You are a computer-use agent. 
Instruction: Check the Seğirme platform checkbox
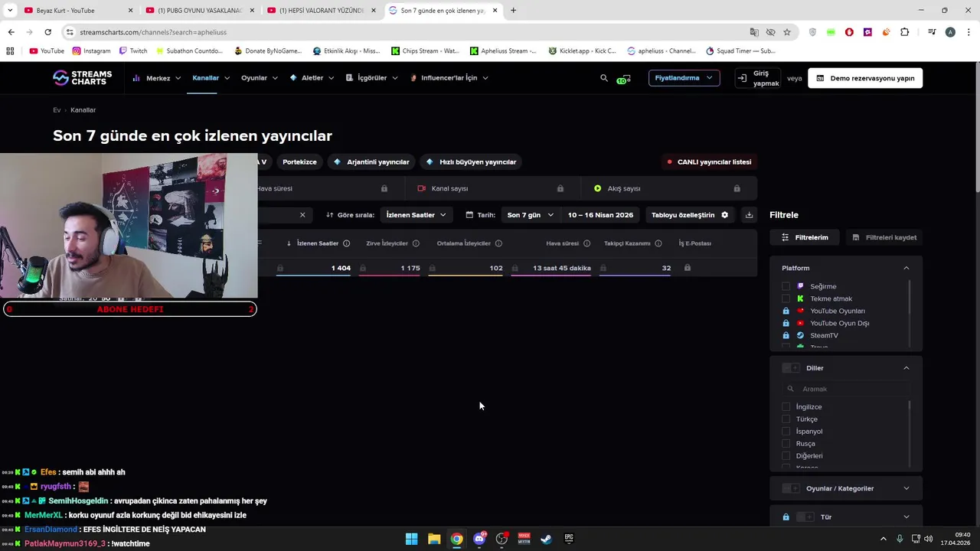coord(786,286)
